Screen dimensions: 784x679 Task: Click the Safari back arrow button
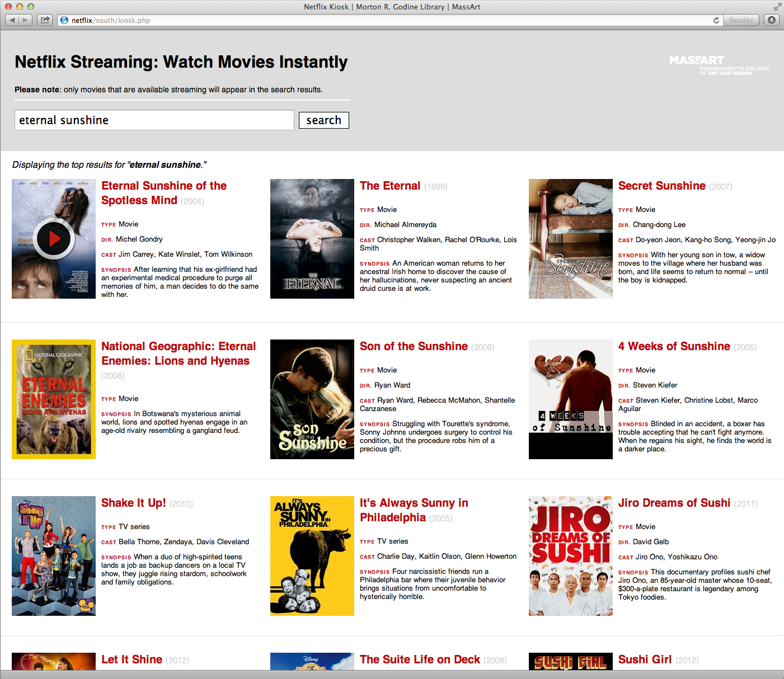coord(12,20)
